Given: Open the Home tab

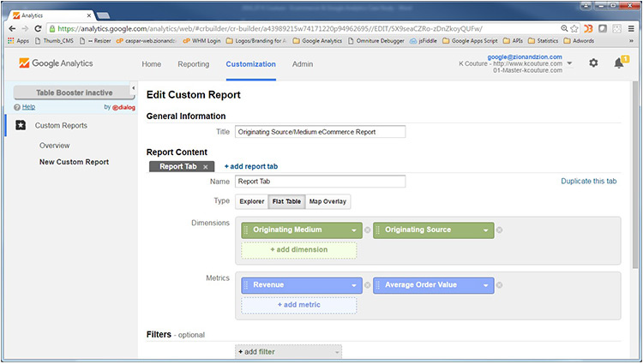Looking at the screenshot, I should point(151,64).
